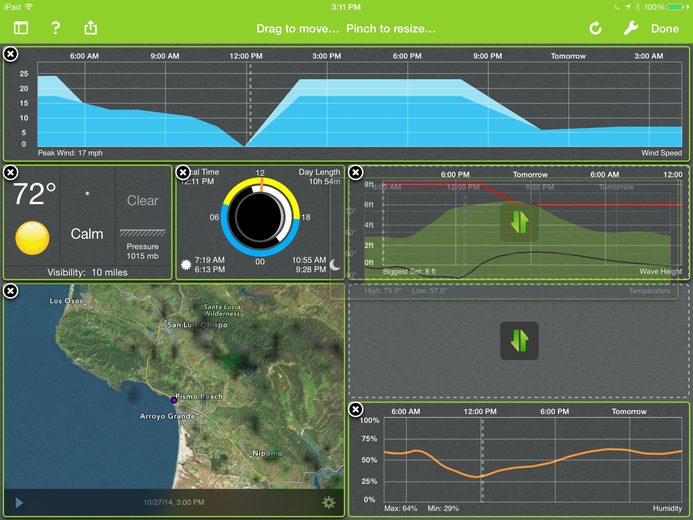Tap Los Osos on the map
The width and height of the screenshot is (693, 520).
point(66,301)
